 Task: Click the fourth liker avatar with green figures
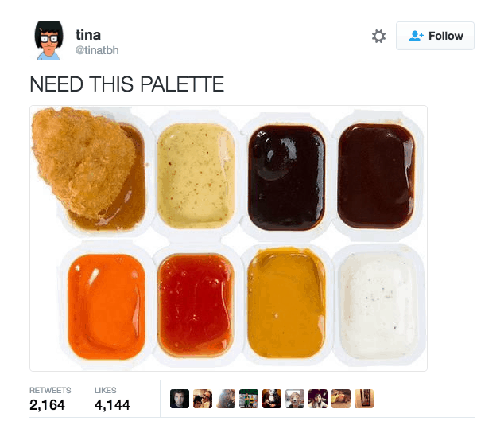(249, 399)
